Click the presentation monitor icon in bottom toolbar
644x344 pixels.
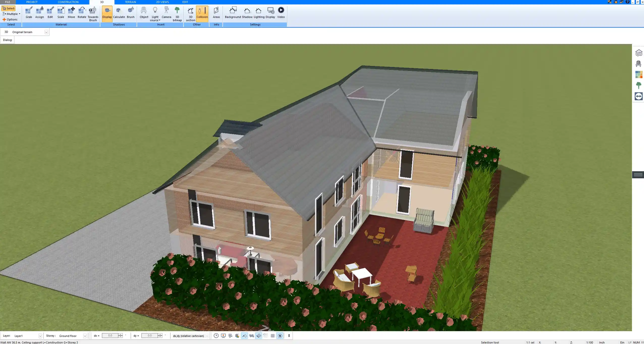point(223,336)
